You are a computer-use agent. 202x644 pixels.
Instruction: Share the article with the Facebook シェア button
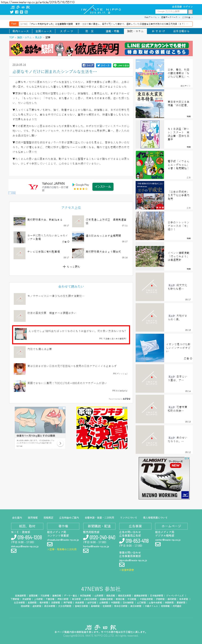point(88,65)
